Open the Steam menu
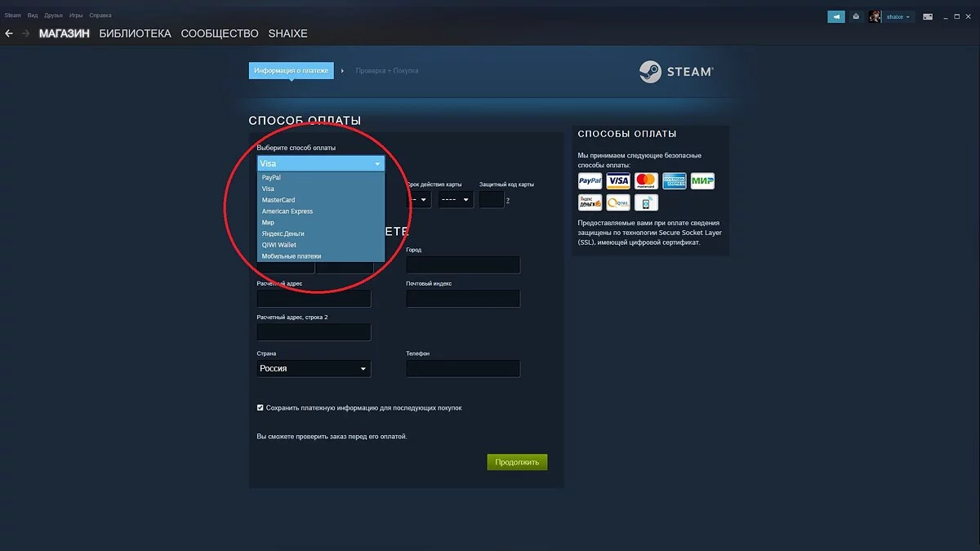This screenshot has width=980, height=551. tap(12, 16)
